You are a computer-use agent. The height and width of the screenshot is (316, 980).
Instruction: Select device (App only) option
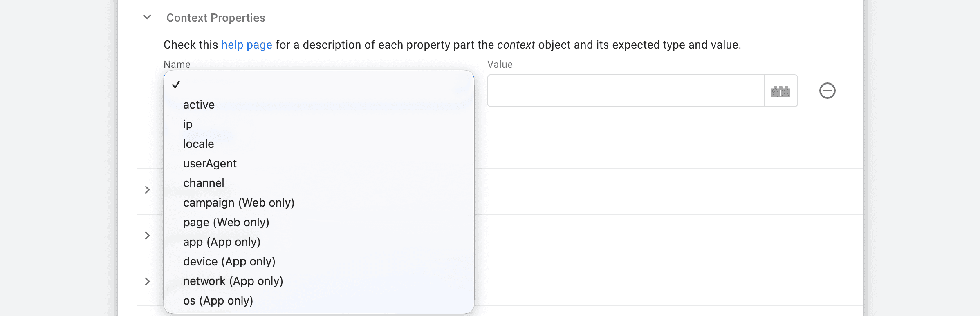[229, 262]
